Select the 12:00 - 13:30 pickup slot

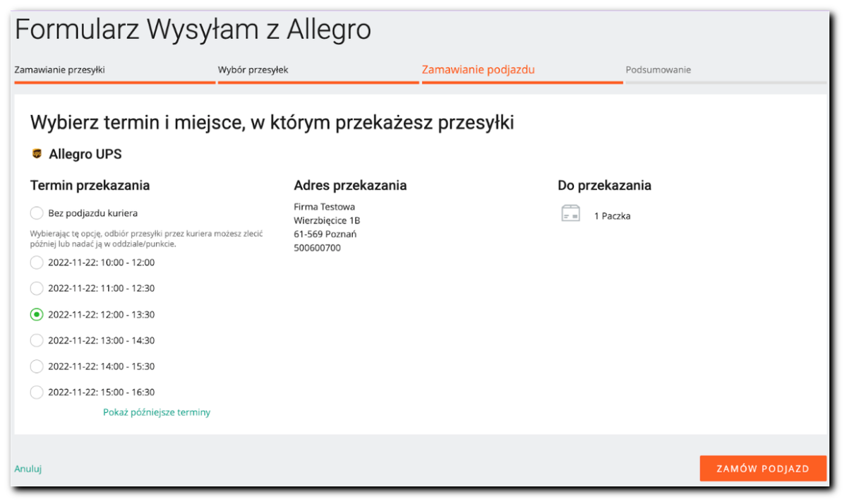tap(37, 314)
